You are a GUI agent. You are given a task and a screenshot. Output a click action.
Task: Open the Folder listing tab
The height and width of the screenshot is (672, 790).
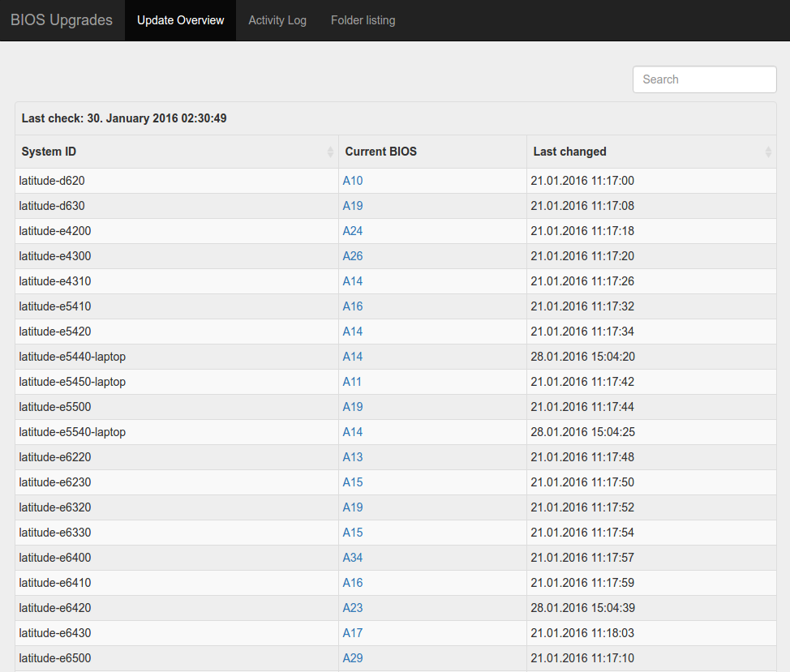363,20
